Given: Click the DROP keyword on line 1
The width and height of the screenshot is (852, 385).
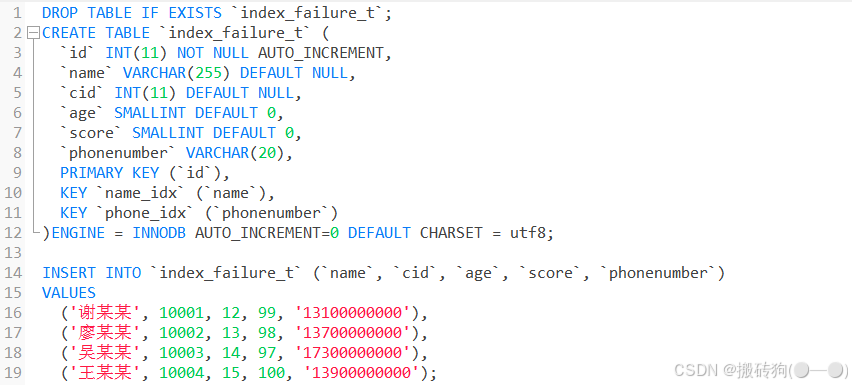Looking at the screenshot, I should pyautogui.click(x=60, y=13).
